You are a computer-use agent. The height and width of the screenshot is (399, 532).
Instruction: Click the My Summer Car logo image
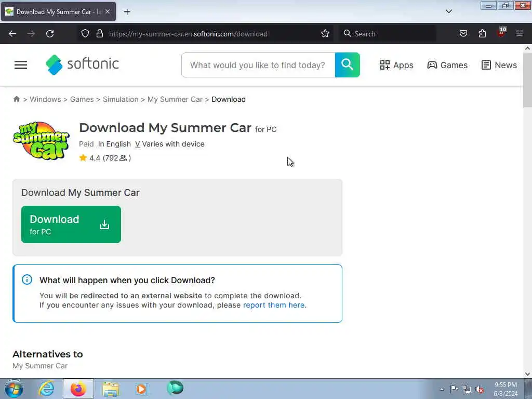41,140
